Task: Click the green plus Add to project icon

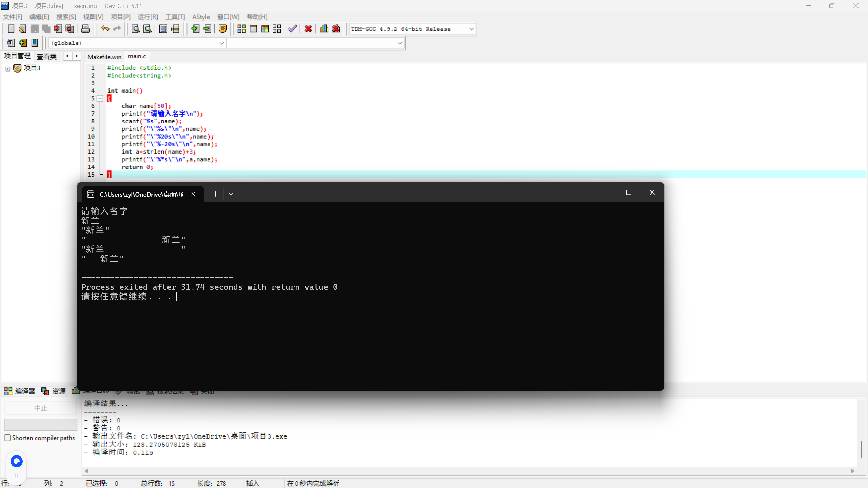Action: tap(195, 29)
